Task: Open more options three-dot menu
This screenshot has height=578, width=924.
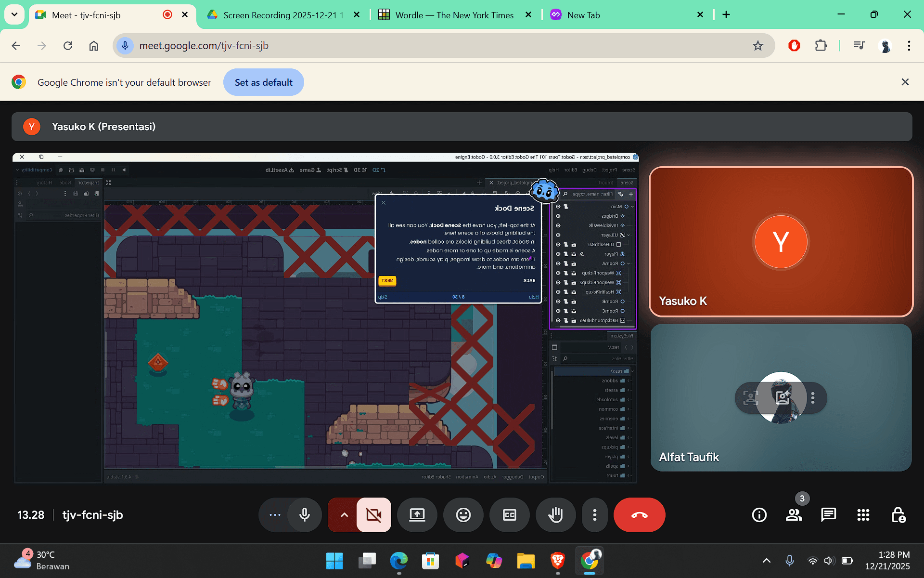Action: [x=594, y=515]
